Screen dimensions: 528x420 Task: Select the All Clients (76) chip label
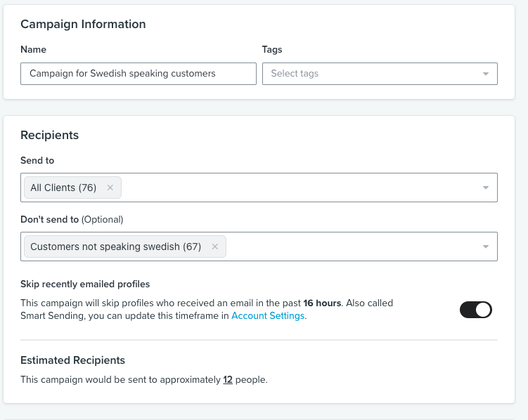pyautogui.click(x=63, y=188)
